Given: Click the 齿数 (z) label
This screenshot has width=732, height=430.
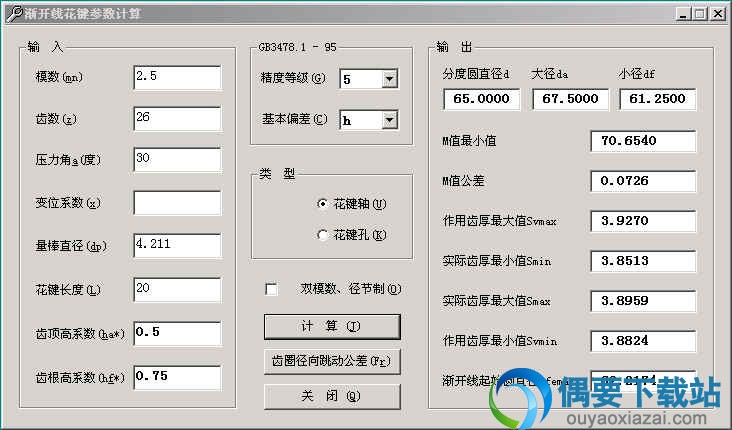Looking at the screenshot, I should (x=56, y=119).
